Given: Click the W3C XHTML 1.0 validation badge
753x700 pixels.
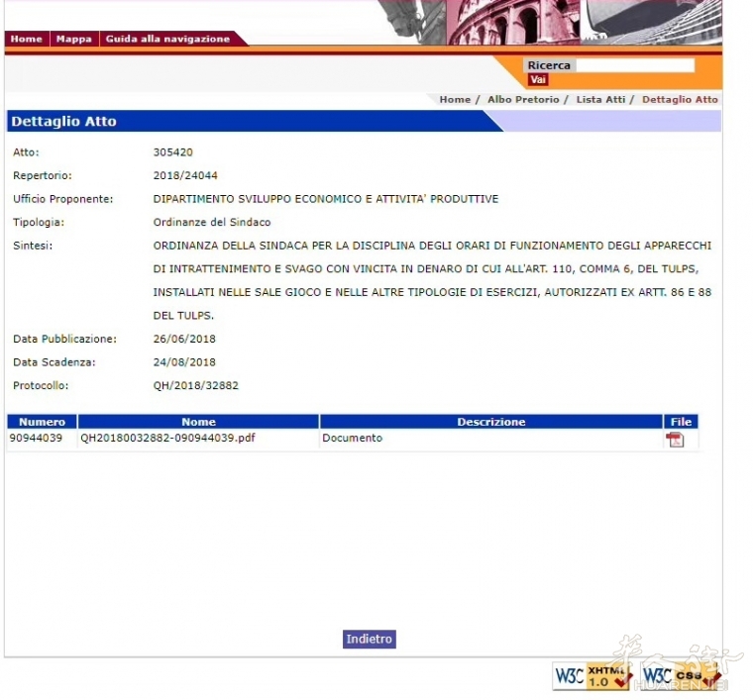Looking at the screenshot, I should 592,676.
